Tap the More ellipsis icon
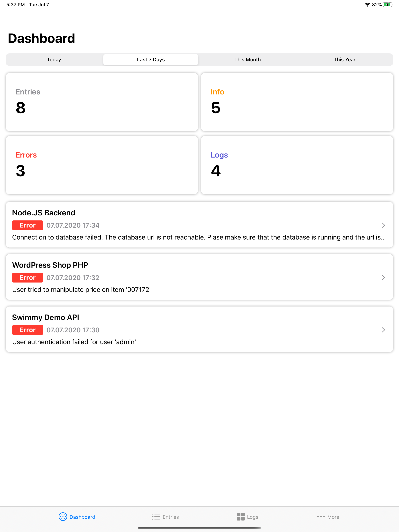Viewport: 399px width, 532px height. click(321, 516)
